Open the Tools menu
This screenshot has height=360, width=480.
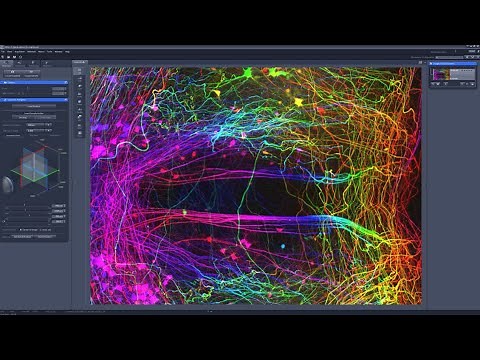tap(49, 52)
